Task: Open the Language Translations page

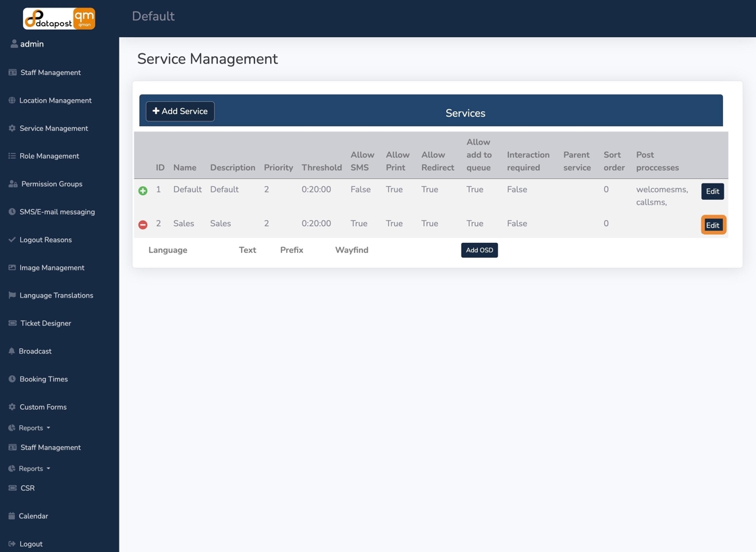Action: click(57, 295)
